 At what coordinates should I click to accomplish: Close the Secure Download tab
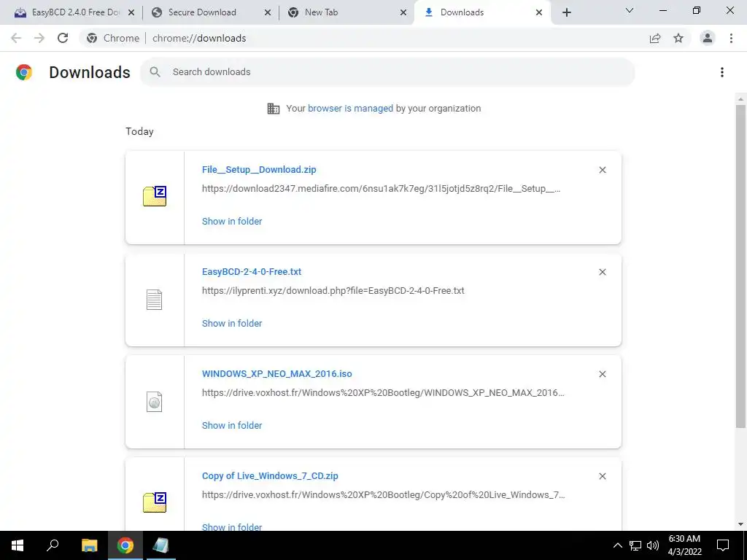point(268,12)
